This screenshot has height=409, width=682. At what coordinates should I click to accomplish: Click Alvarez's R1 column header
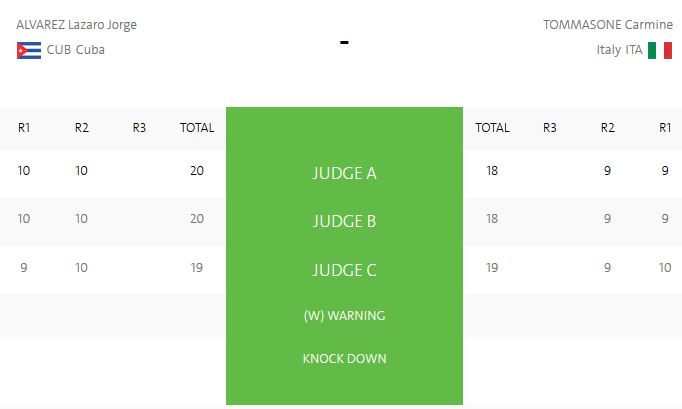[x=24, y=128]
